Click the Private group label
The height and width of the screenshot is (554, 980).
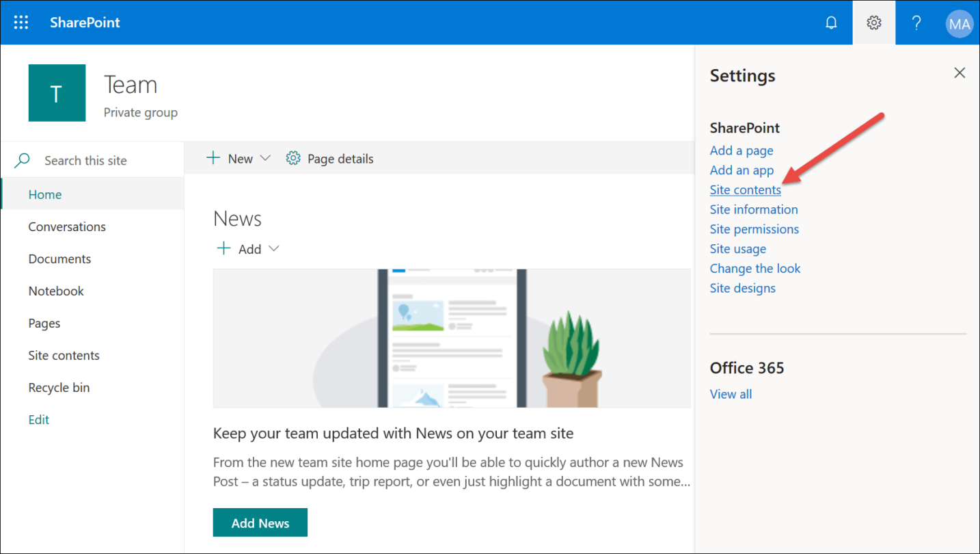(141, 113)
